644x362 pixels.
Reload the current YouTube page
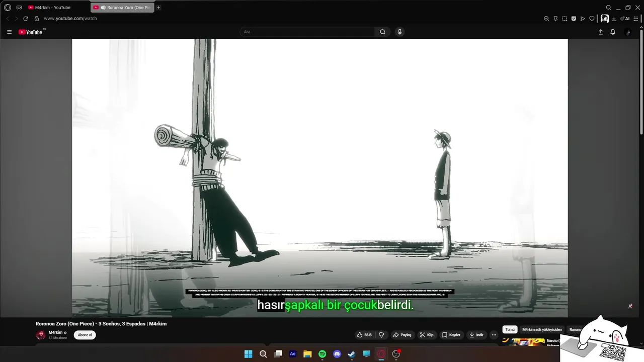[x=26, y=19]
